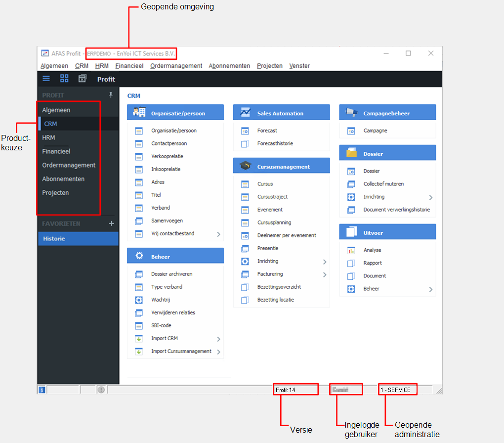The height and width of the screenshot is (443, 504).
Task: Click the Dossier item icon
Action: click(351, 172)
